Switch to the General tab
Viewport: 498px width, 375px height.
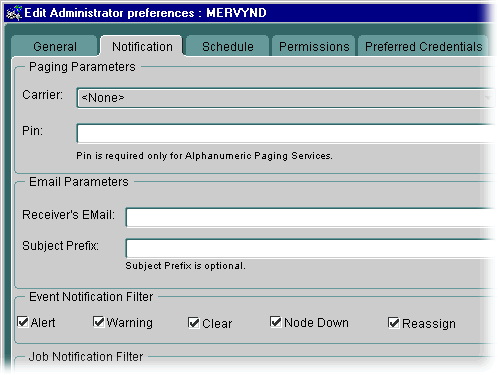[x=55, y=46]
